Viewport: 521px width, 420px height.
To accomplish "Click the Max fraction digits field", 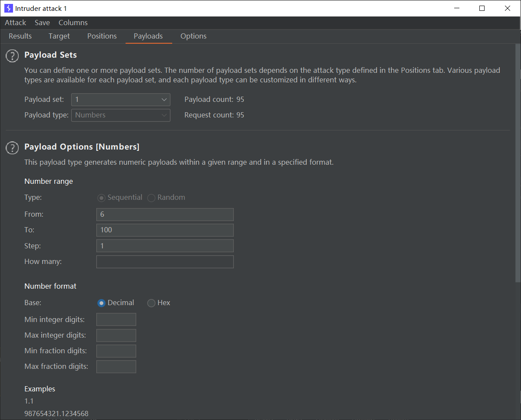I will (116, 367).
